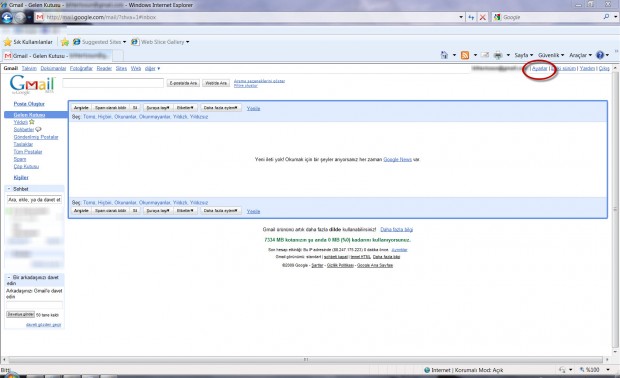Open the Home button dropdown arrow
620x378 pixels.
tap(454, 55)
